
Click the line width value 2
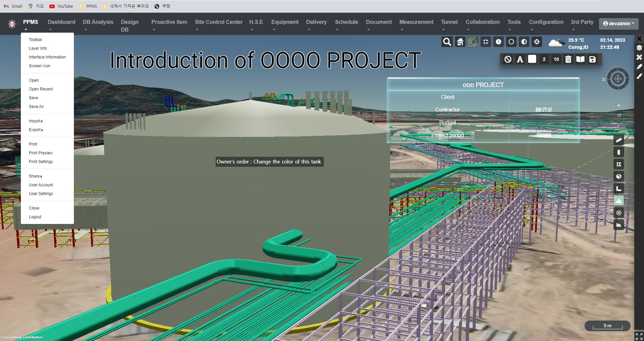[x=544, y=60]
